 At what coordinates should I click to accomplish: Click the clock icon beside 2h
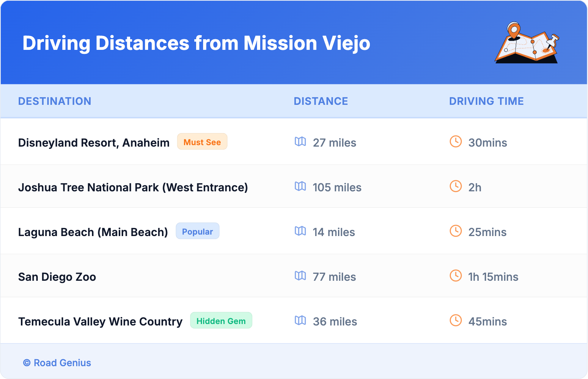(456, 186)
